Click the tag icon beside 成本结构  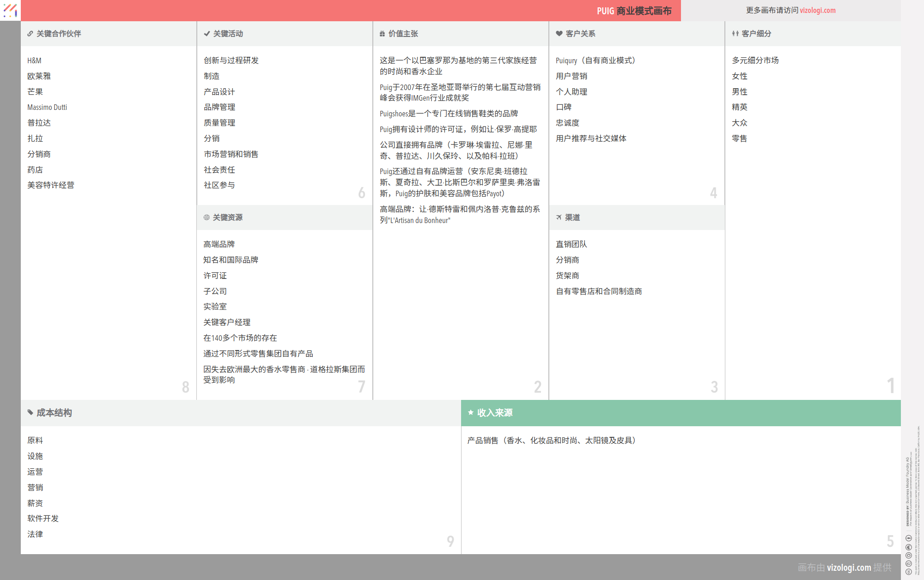point(30,412)
